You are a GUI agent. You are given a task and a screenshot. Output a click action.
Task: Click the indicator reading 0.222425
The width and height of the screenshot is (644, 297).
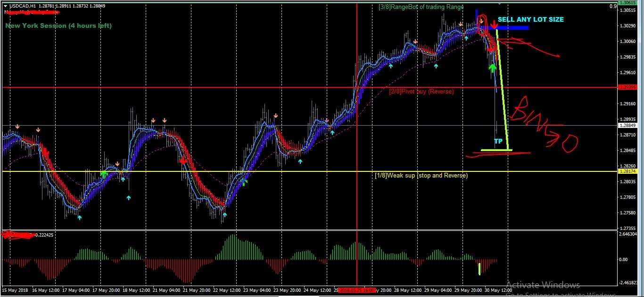[44, 235]
